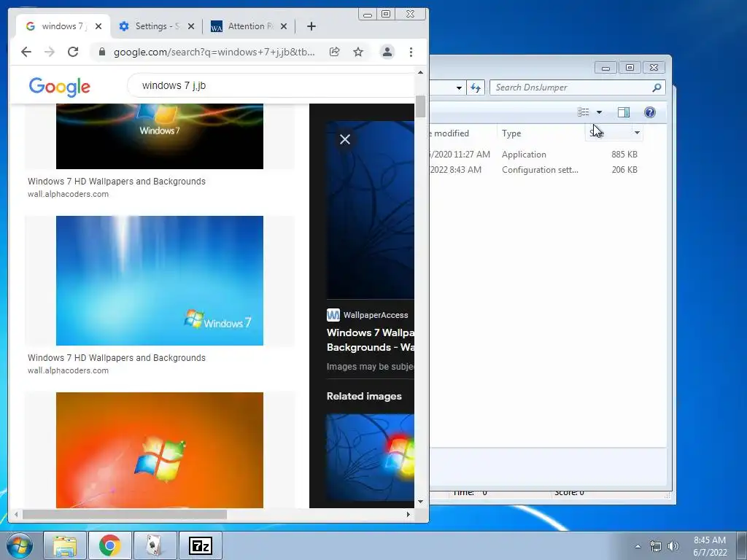Viewport: 747px width, 560px height.
Task: Click the horizontal scrollbar right arrow
Action: tap(409, 514)
